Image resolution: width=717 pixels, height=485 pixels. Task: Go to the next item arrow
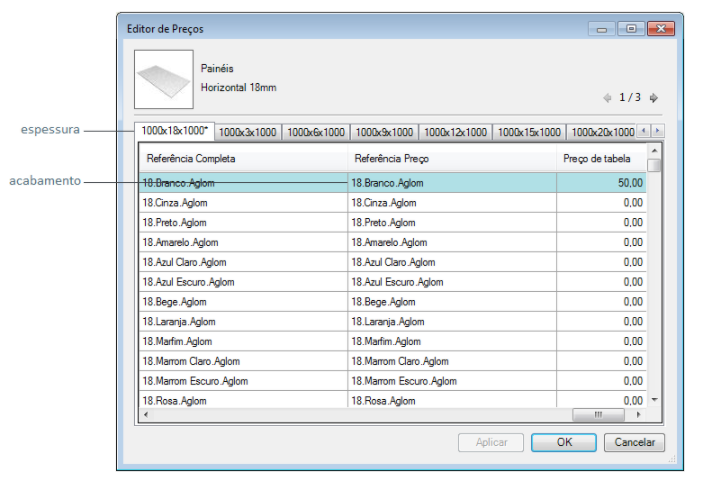coord(654,98)
